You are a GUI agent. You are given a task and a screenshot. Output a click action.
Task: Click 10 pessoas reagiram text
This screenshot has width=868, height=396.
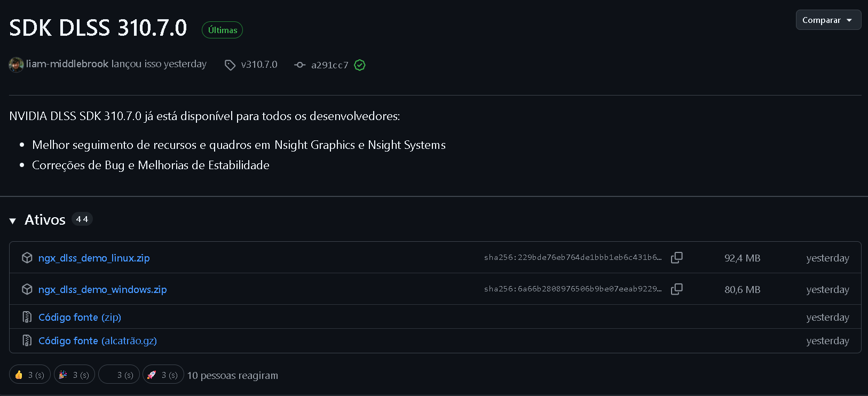click(x=233, y=375)
